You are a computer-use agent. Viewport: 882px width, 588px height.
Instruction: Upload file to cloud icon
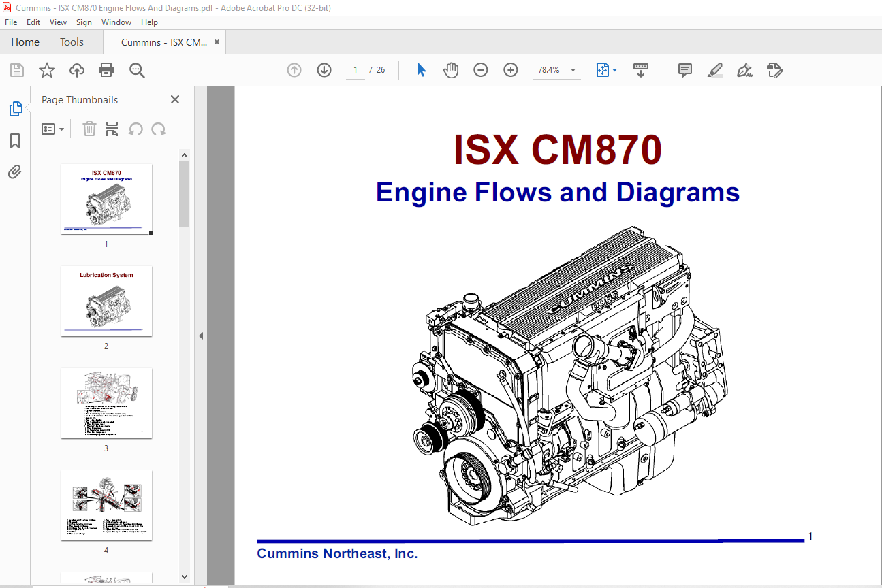coord(77,70)
